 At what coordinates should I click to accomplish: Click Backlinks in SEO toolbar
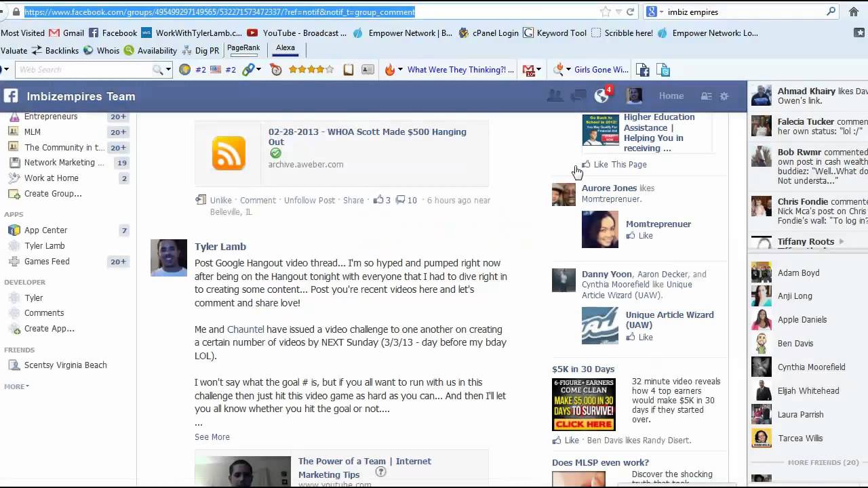(x=55, y=50)
